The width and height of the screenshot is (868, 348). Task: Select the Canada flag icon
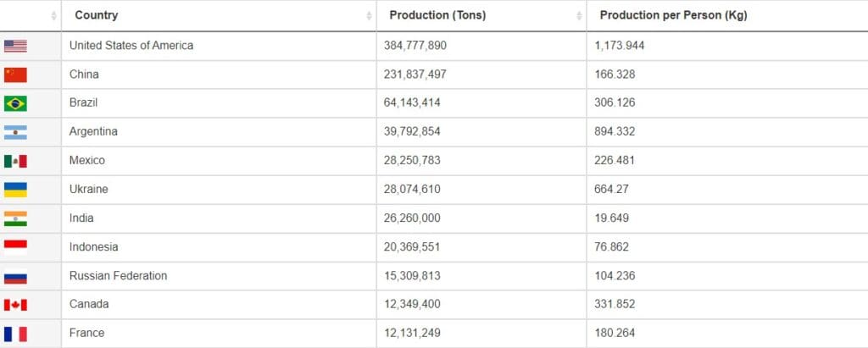15,305
